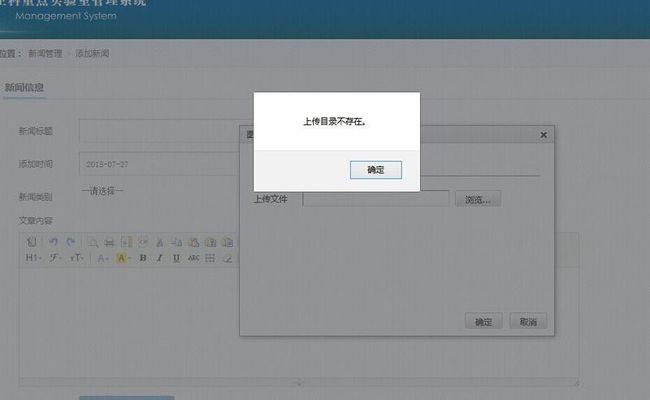The image size is (650, 400).
Task: Click the 新闻标题 input field
Action: [x=159, y=131]
